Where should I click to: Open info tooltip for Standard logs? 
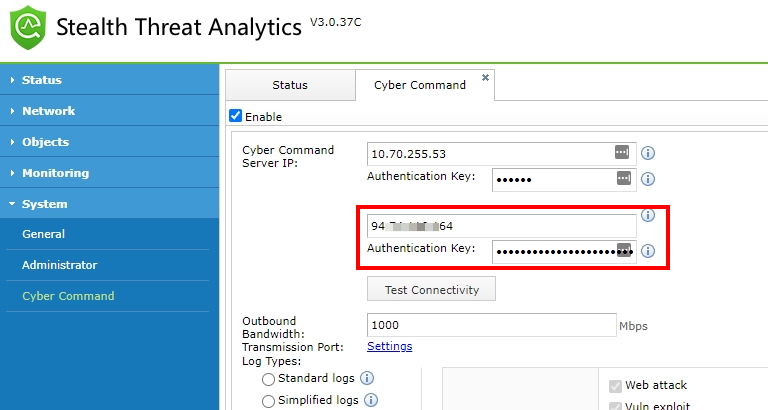(x=367, y=378)
